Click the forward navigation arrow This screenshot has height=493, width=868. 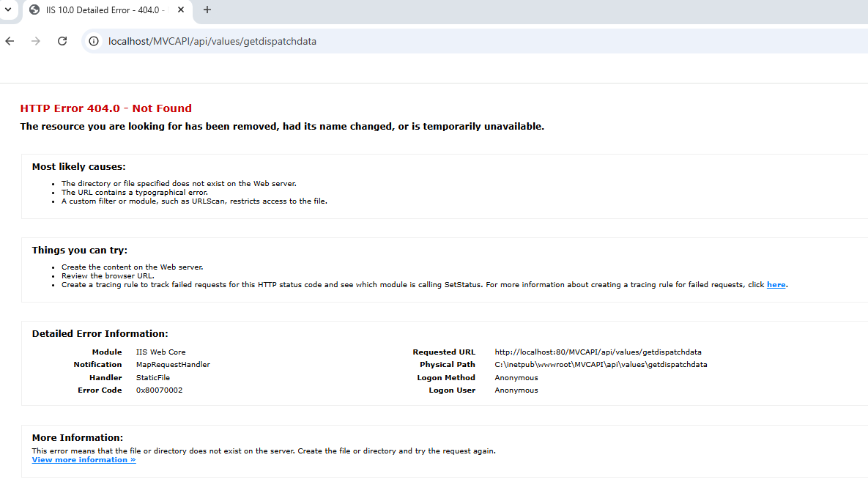(35, 41)
